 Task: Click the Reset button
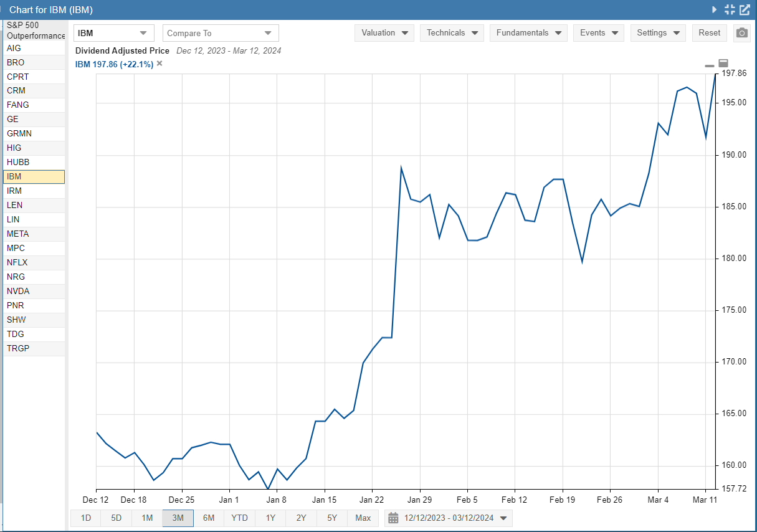[x=710, y=33]
